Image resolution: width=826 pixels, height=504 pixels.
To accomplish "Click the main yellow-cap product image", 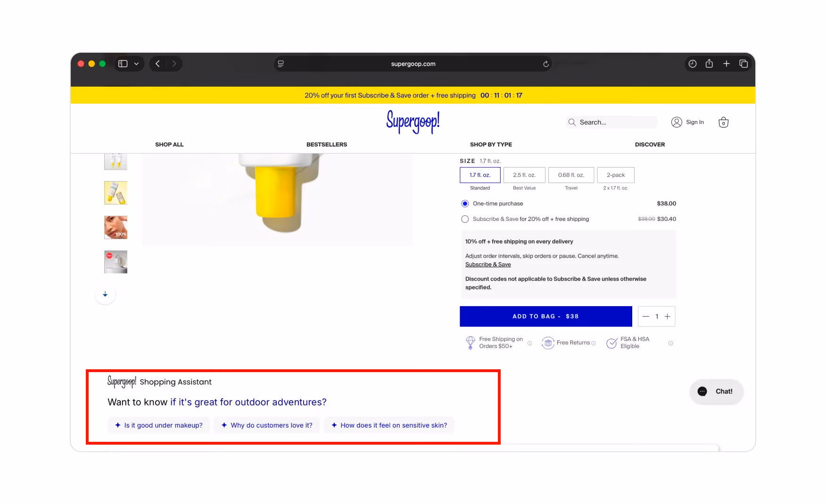I will point(278,199).
